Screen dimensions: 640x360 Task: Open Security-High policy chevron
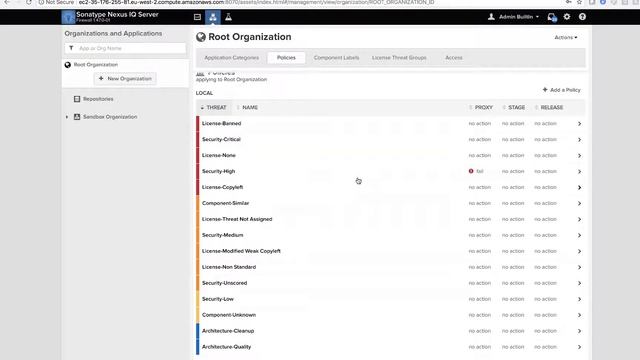pyautogui.click(x=579, y=171)
